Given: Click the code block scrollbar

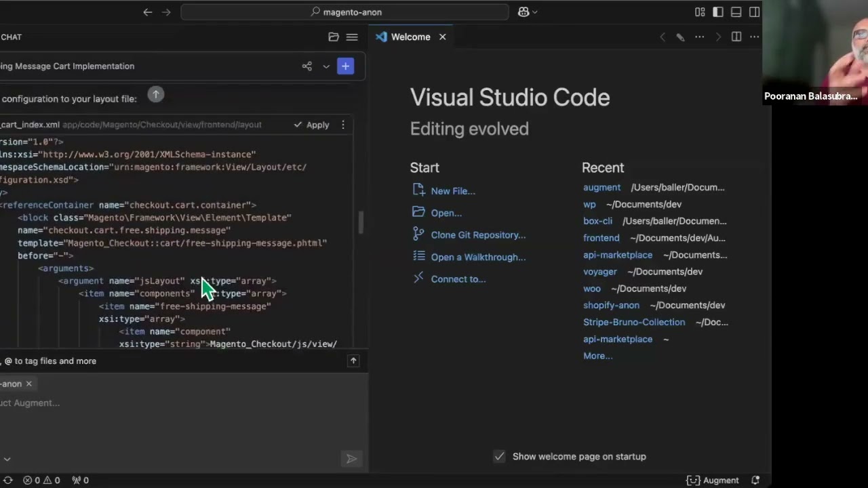Looking at the screenshot, I should click(x=361, y=222).
